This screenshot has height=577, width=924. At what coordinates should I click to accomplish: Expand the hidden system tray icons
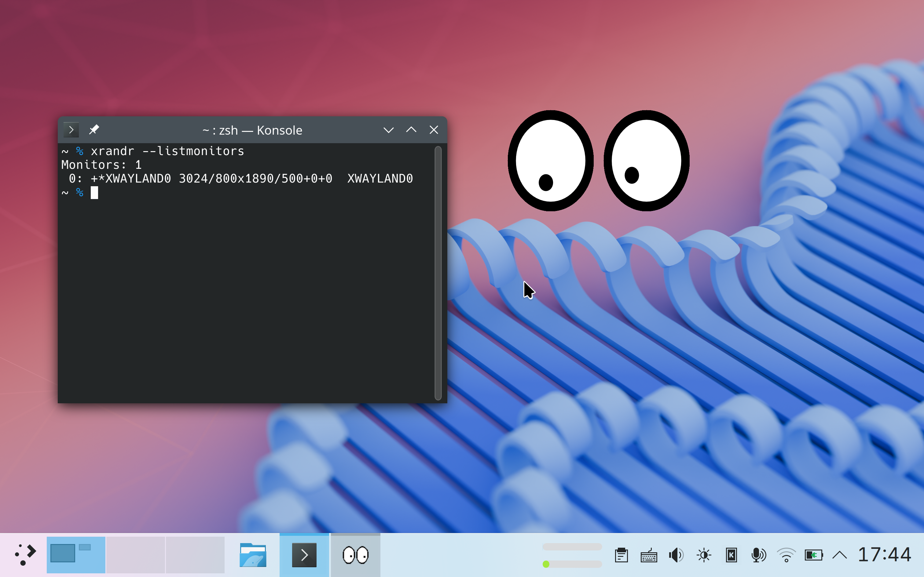coord(840,555)
